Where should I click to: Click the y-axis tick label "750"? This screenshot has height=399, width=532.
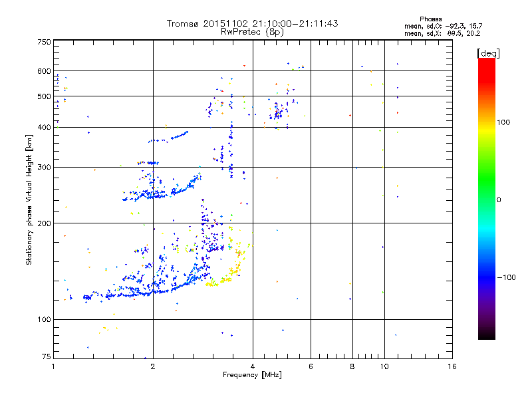tap(44, 42)
